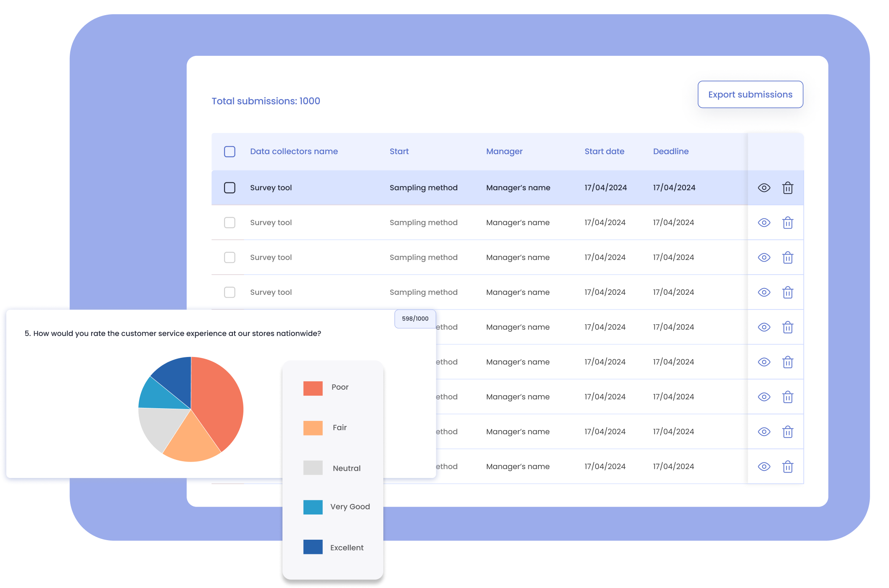
Task: Click Manager's name in the last table row
Action: point(518,467)
